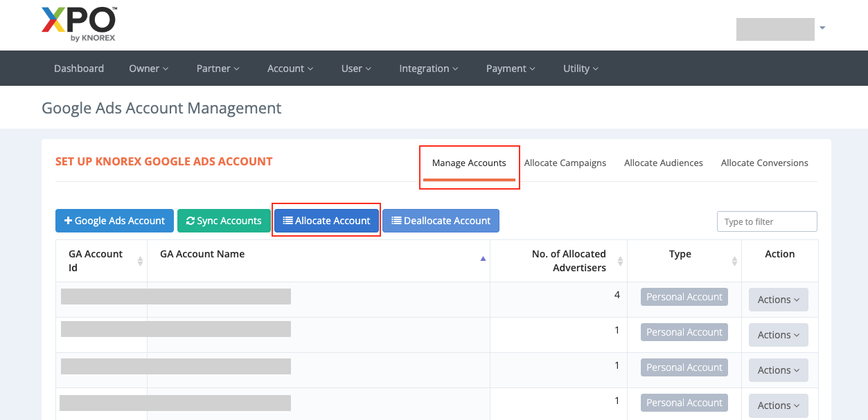
Task: Click the Type to filter input field
Action: click(x=767, y=221)
